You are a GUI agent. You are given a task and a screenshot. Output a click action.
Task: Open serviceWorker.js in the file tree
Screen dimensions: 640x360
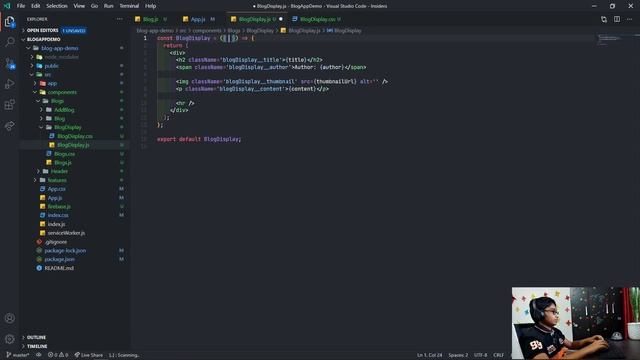click(66, 233)
